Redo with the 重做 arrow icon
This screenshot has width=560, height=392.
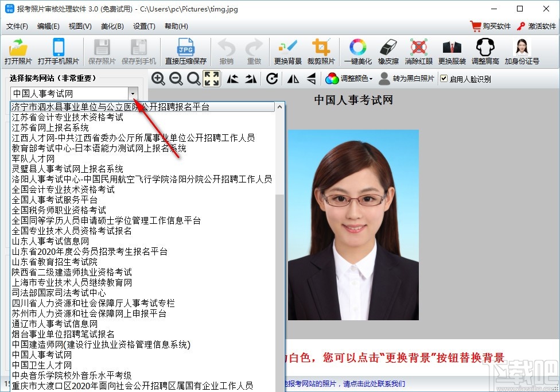(254, 52)
